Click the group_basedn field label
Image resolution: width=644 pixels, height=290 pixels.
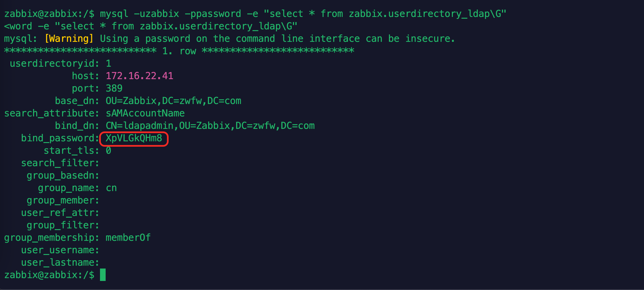click(x=63, y=176)
